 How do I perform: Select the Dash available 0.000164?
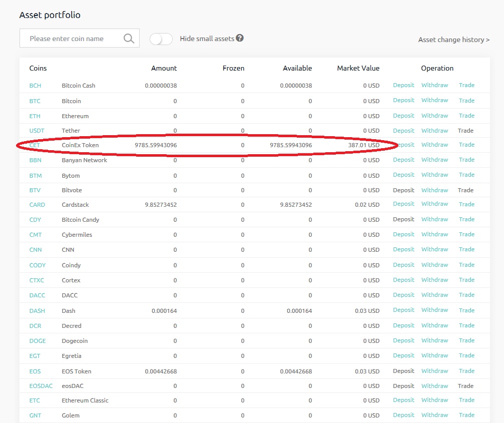[x=299, y=311]
